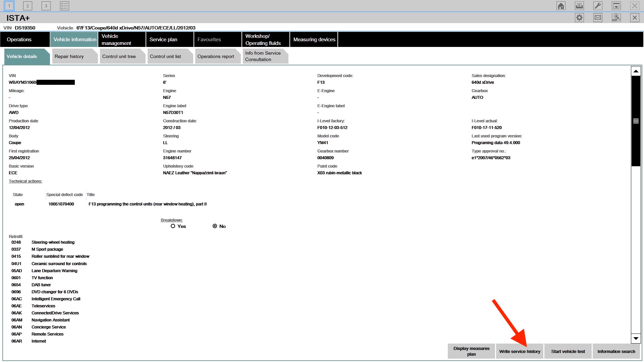
Task: Select the Control unit list sub-tab
Action: point(170,56)
